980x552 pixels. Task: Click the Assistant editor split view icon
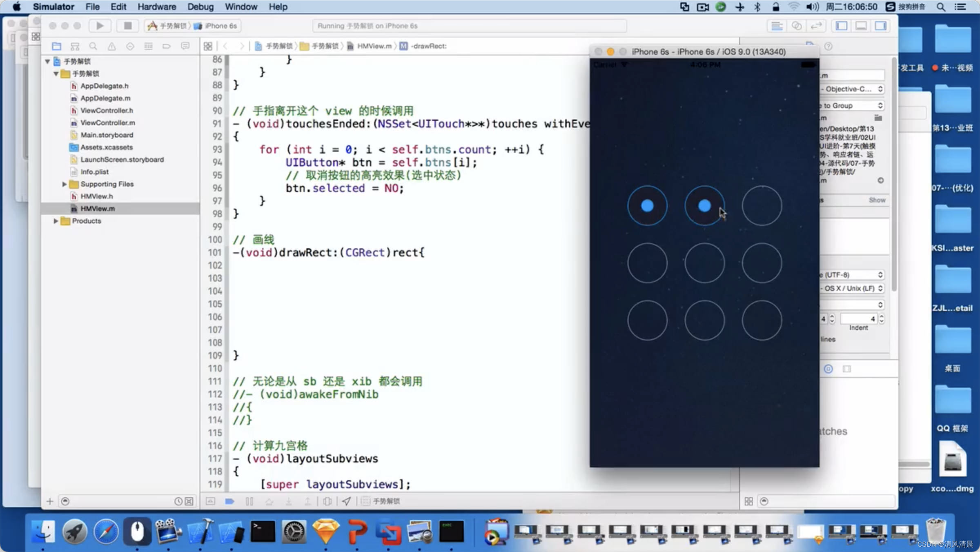click(797, 26)
